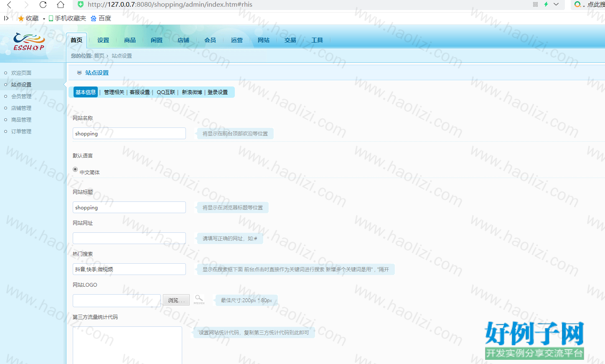Viewport: 605px width, 364px height.
Task: Click the 网站名称 input field
Action: pos(129,133)
